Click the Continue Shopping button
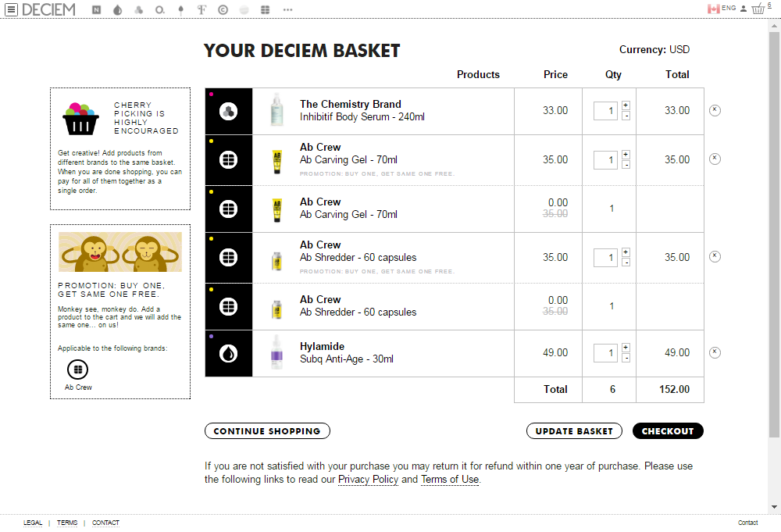Image resolution: width=781 pixels, height=532 pixels. tap(267, 431)
